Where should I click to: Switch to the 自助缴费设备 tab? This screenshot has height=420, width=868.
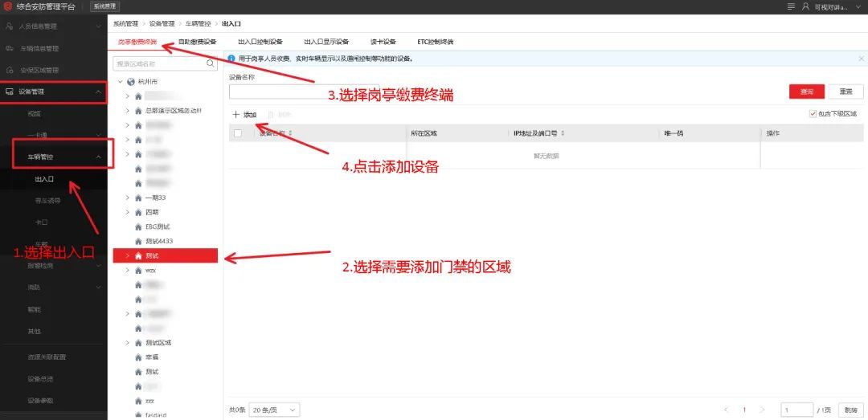pos(197,42)
